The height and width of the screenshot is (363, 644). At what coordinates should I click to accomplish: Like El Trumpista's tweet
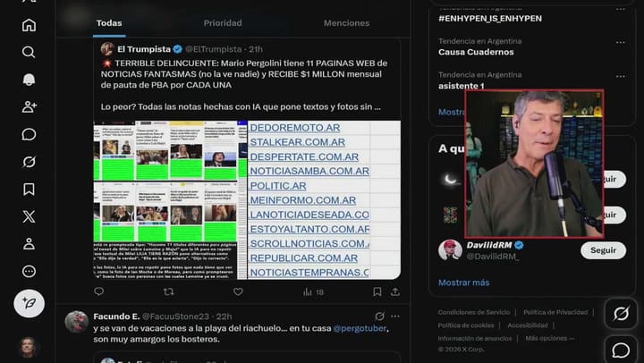click(x=238, y=291)
